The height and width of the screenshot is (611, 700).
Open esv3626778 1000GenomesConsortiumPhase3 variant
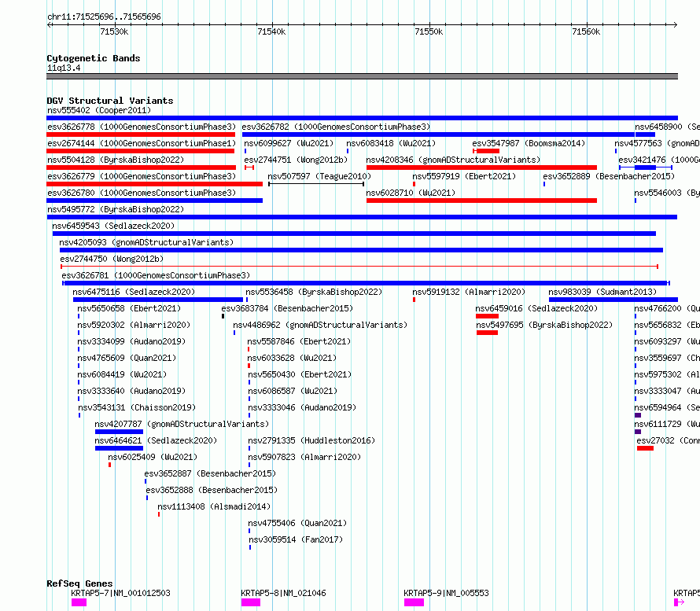pyautogui.click(x=142, y=127)
